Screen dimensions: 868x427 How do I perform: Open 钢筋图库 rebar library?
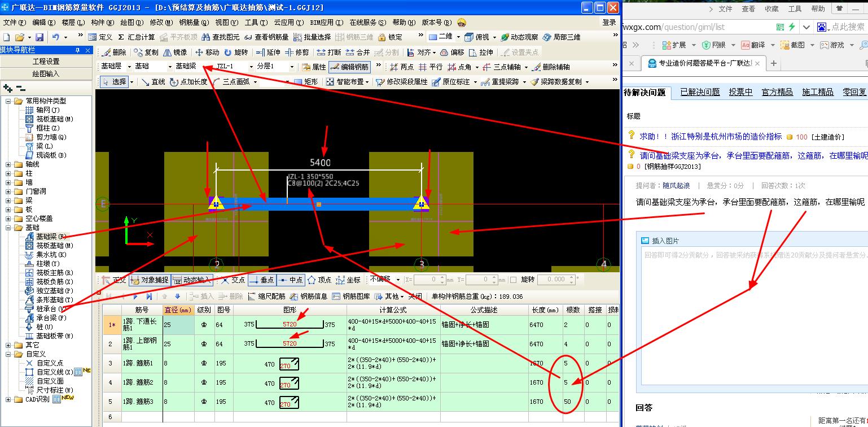(350, 297)
